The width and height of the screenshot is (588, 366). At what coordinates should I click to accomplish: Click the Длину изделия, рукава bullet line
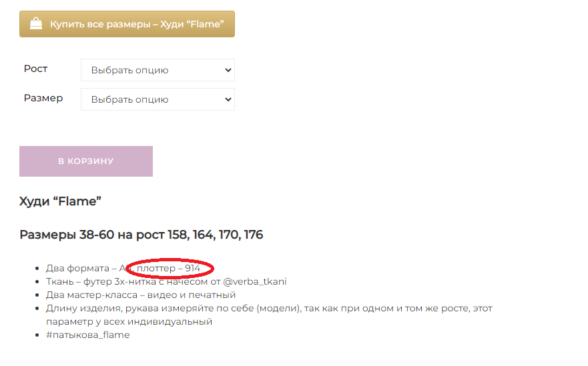click(269, 308)
